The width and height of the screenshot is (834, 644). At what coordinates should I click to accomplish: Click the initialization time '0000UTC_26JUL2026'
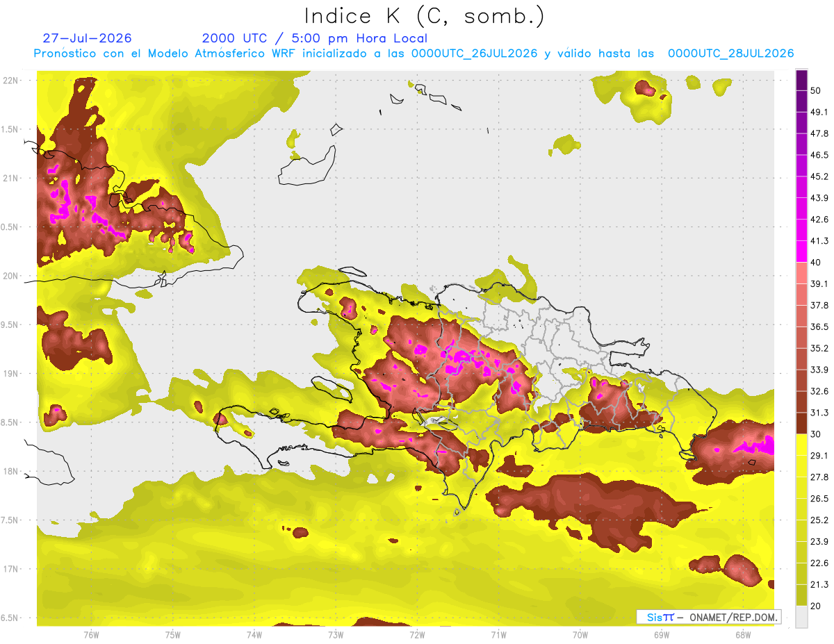474,53
